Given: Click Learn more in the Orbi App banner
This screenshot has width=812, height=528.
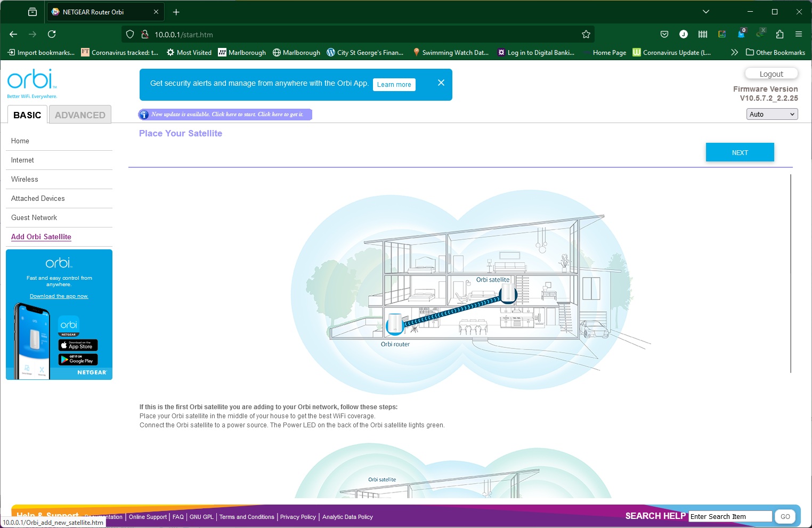Looking at the screenshot, I should point(394,84).
